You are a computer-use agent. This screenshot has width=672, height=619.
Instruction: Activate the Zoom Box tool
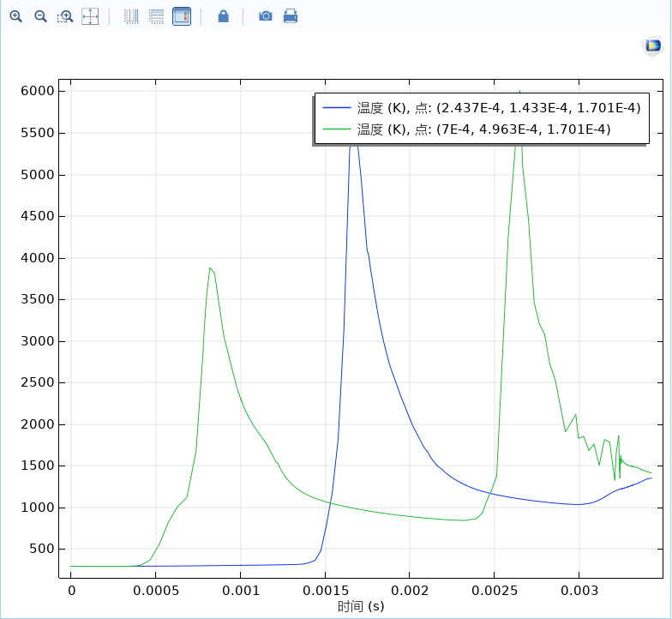65,16
